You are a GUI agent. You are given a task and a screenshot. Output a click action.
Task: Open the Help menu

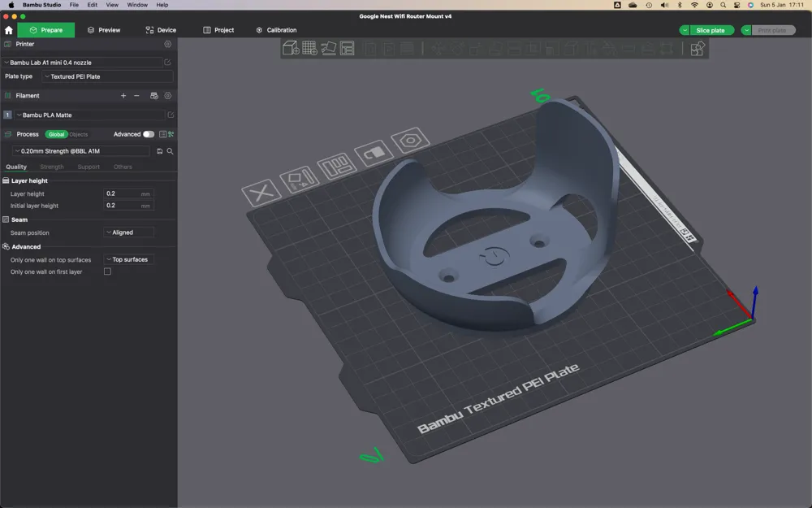[162, 5]
